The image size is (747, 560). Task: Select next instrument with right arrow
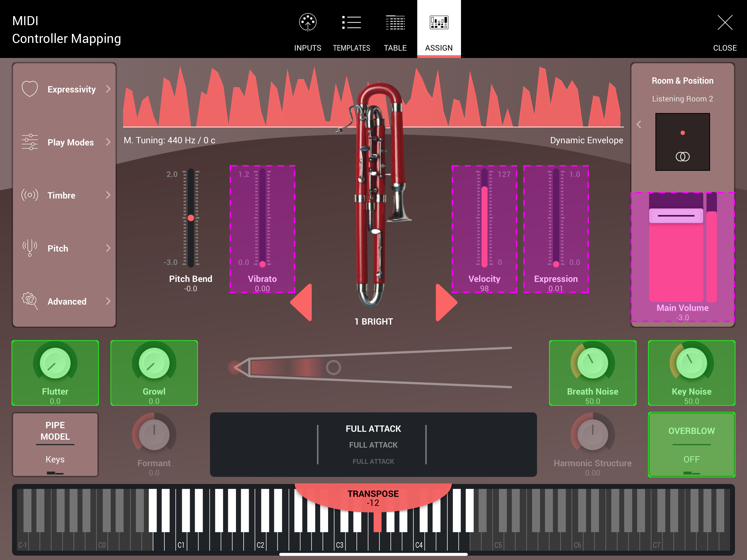pos(446,302)
